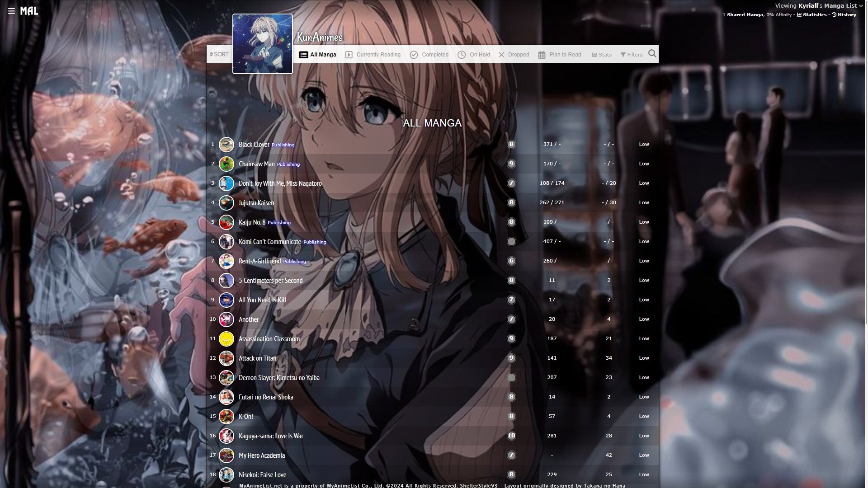The image size is (868, 488).
Task: Click the Assassination Classroom cover icon
Action: [x=226, y=339]
